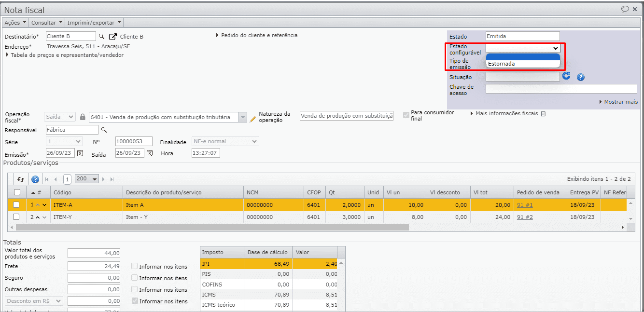Click the Chave de acesso field
644x312 pixels.
click(561, 89)
